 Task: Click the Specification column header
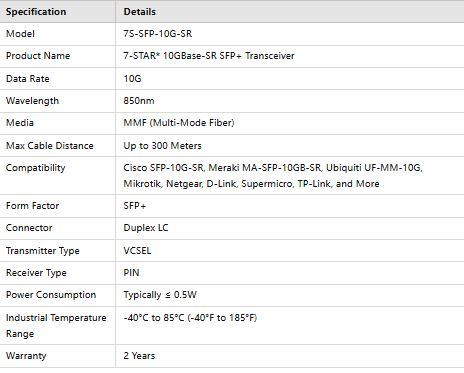point(36,12)
